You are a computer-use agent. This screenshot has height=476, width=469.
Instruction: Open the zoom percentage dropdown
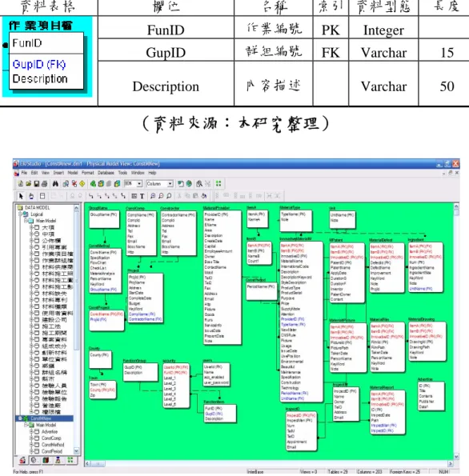(139, 184)
